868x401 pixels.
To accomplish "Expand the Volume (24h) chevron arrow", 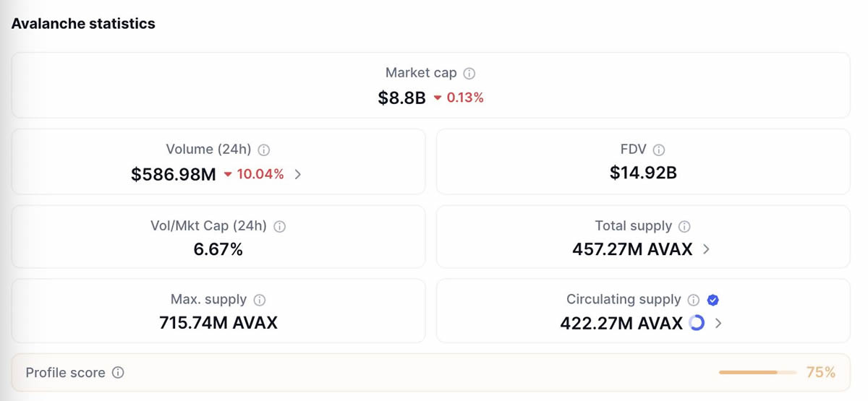I will [298, 174].
